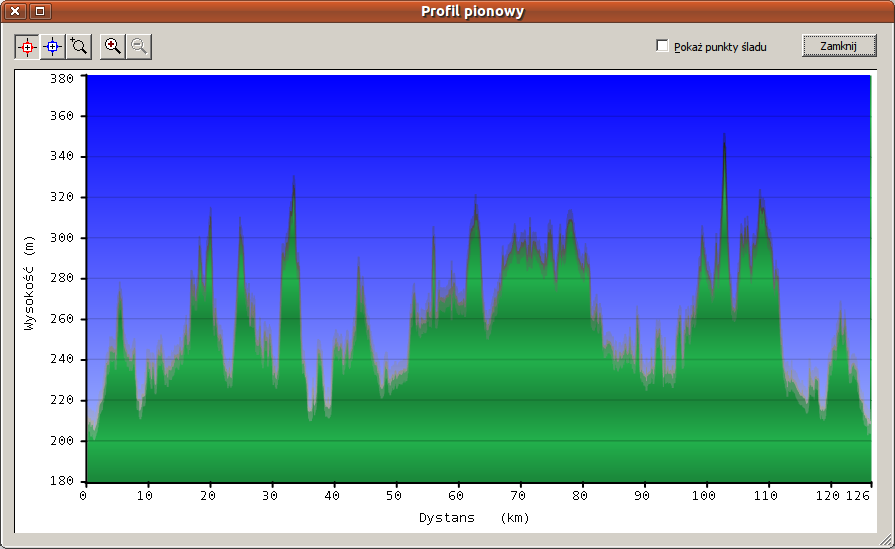
Task: Click the '260' elevation axis value
Action: pos(62,318)
